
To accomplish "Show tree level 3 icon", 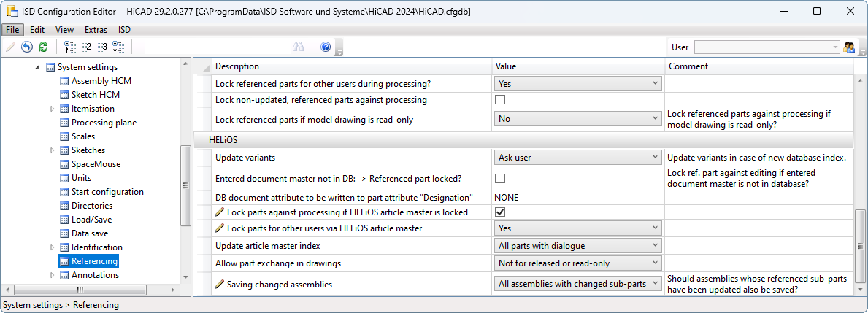I will pos(102,47).
